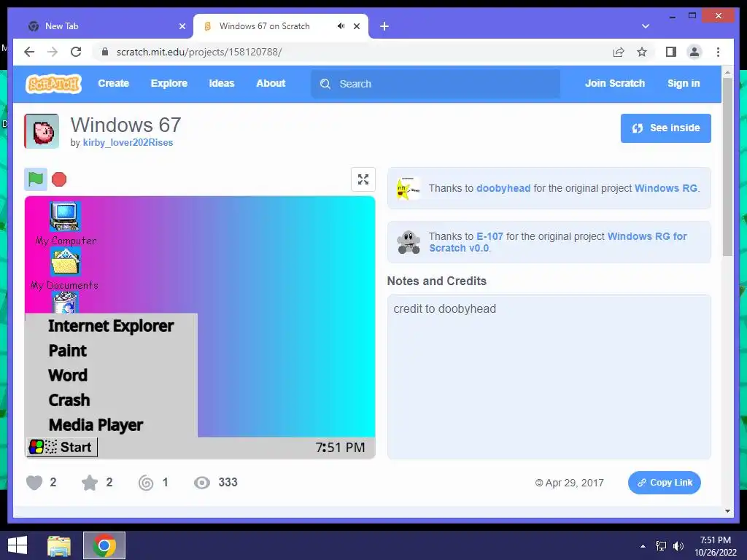This screenshot has width=747, height=560.
Task: Open the My Documents folder icon
Action: (x=65, y=262)
